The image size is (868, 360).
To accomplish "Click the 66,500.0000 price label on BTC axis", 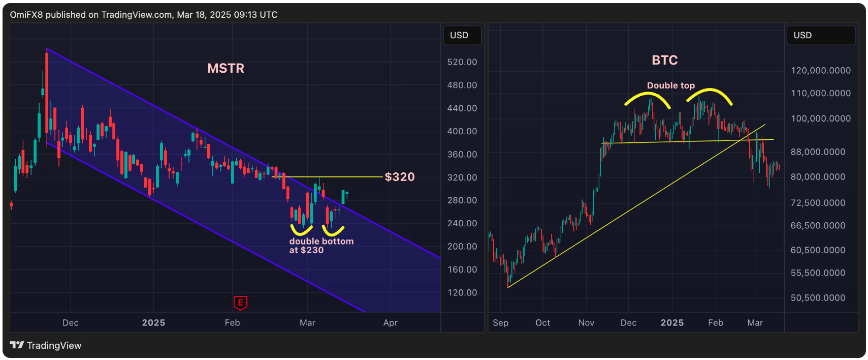I will pyautogui.click(x=818, y=226).
